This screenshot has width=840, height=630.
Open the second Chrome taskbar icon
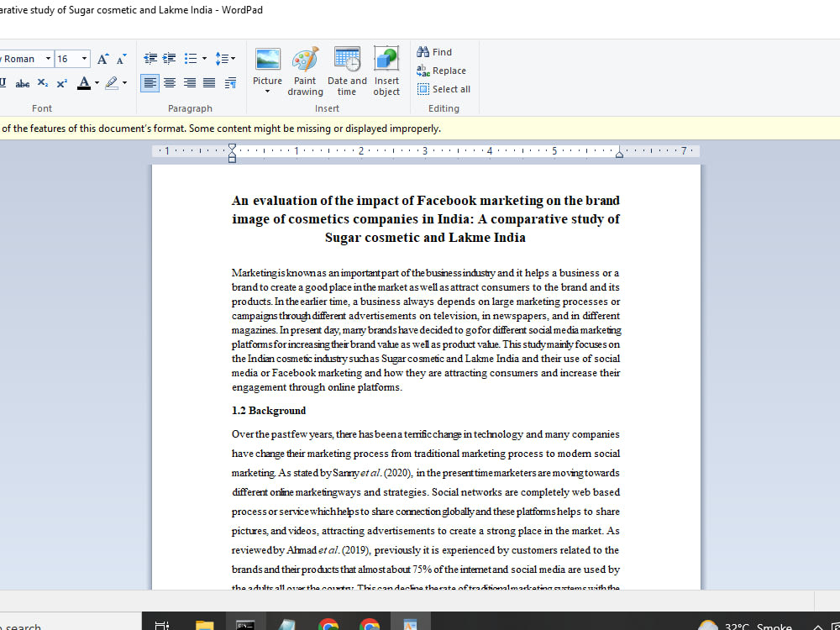(369, 625)
